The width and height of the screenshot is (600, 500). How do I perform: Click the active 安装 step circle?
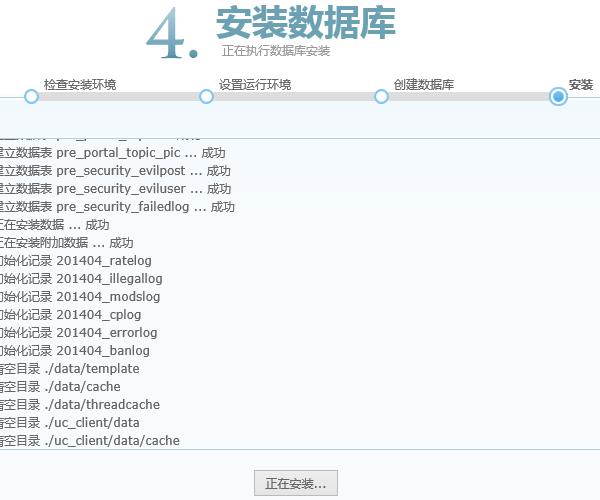coord(558,96)
